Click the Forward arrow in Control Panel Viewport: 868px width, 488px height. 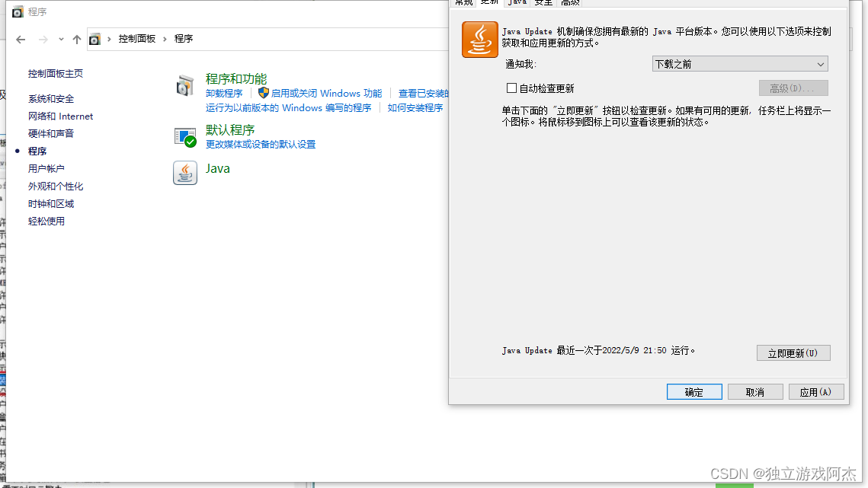click(x=43, y=40)
